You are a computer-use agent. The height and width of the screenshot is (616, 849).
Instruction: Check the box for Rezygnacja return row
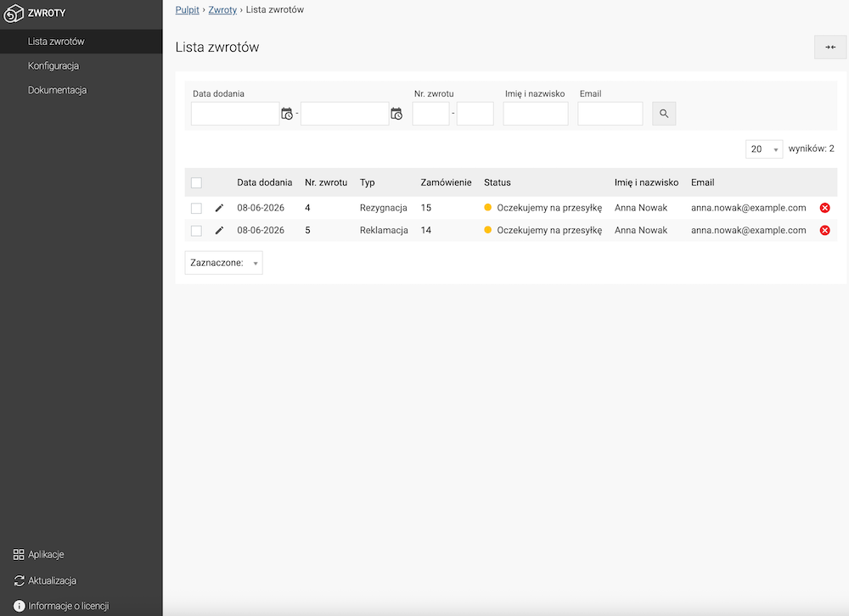pyautogui.click(x=197, y=209)
